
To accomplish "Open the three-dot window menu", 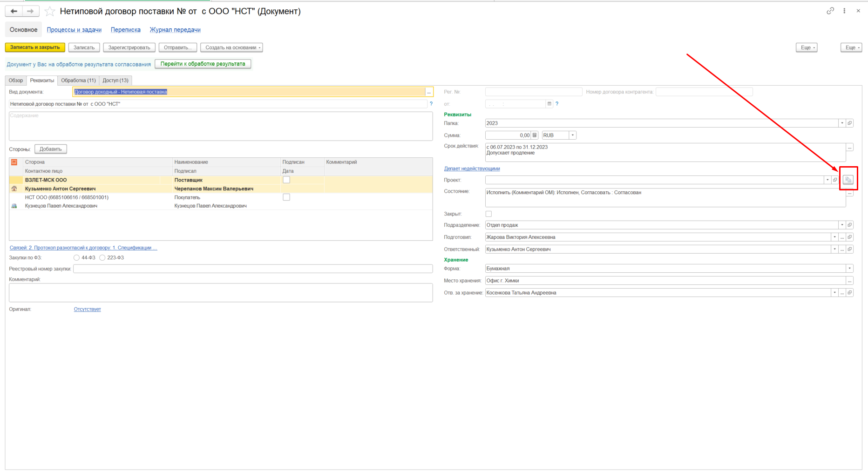I will tap(844, 11).
